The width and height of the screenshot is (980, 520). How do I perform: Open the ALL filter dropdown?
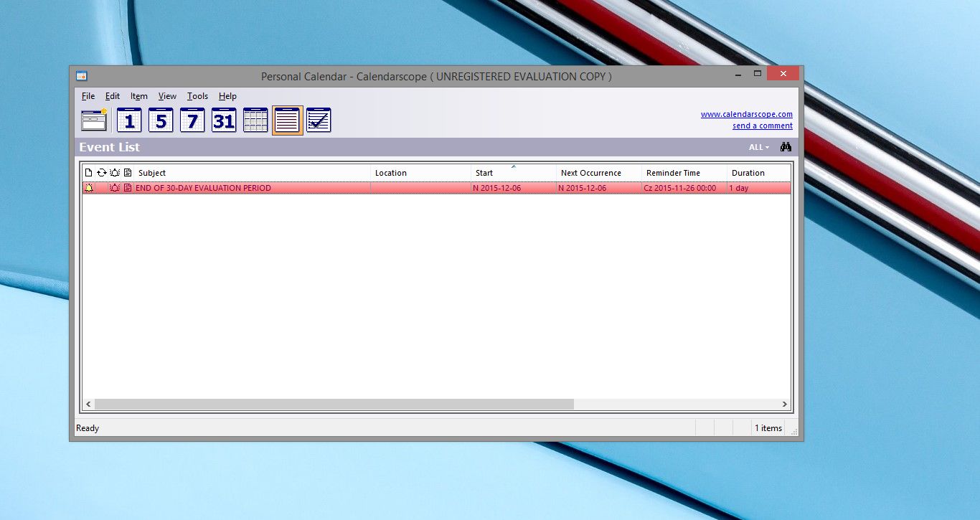click(759, 147)
